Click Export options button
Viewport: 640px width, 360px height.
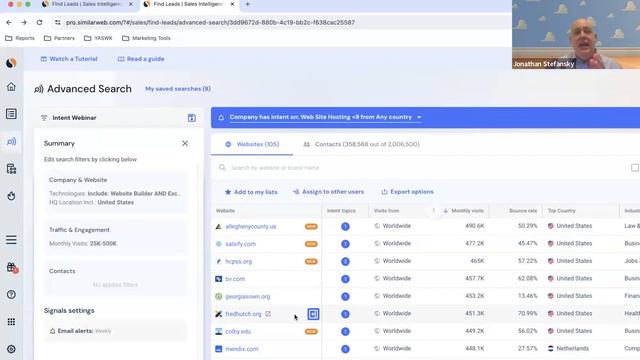point(407,192)
